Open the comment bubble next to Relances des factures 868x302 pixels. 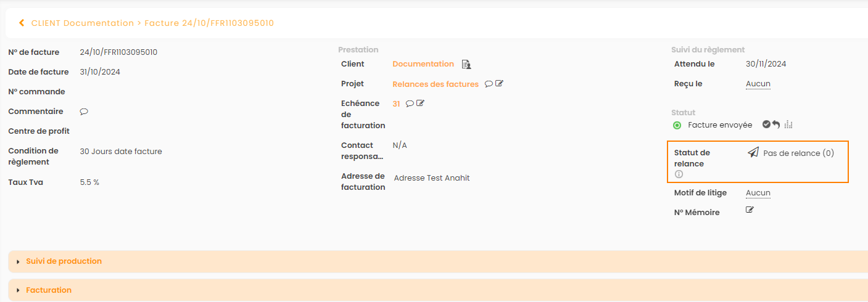point(489,84)
